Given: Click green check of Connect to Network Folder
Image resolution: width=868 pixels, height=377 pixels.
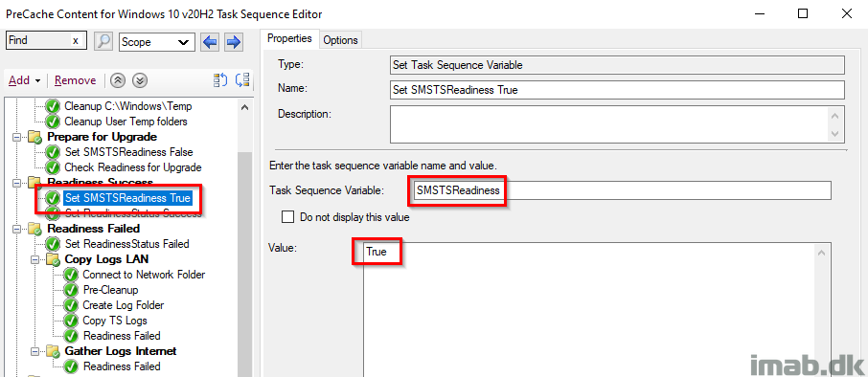Looking at the screenshot, I should coord(71,275).
